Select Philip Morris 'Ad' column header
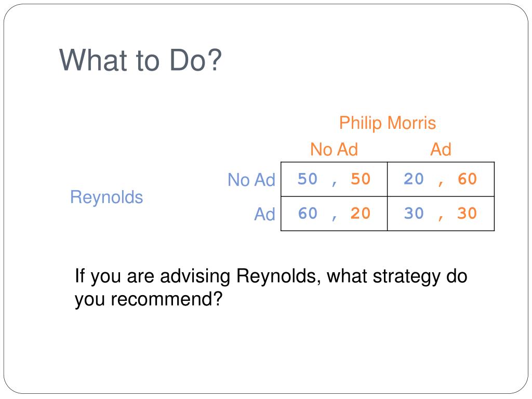 click(441, 149)
